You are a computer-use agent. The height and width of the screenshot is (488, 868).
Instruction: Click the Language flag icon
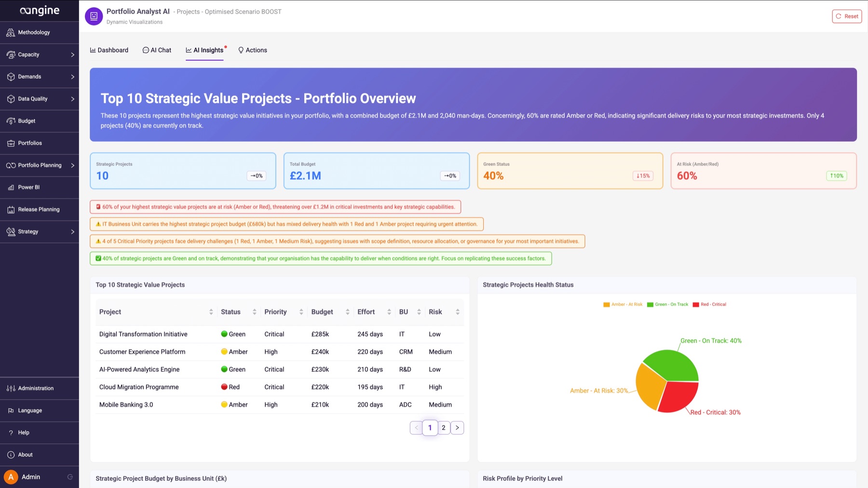(x=11, y=410)
